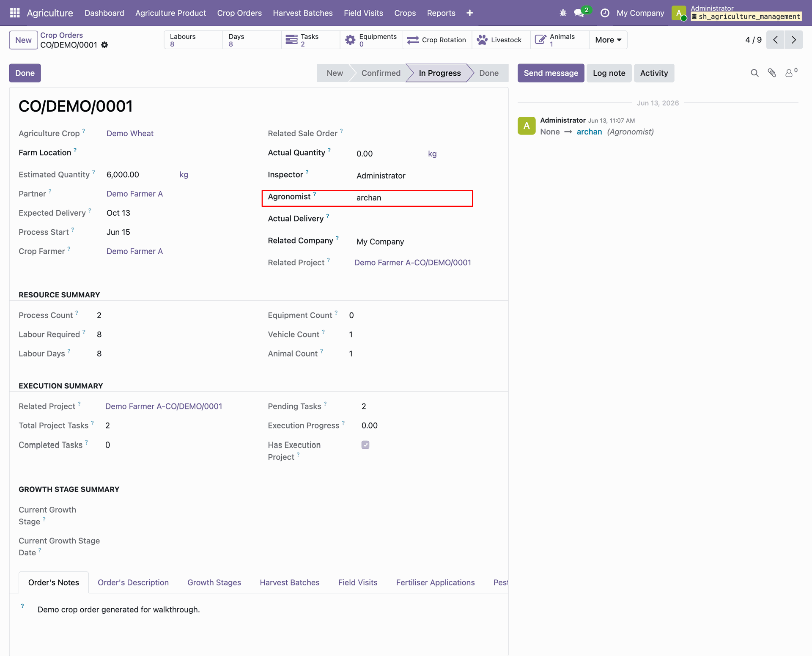This screenshot has width=812, height=656.
Task: Click the Done action button
Action: coord(25,73)
